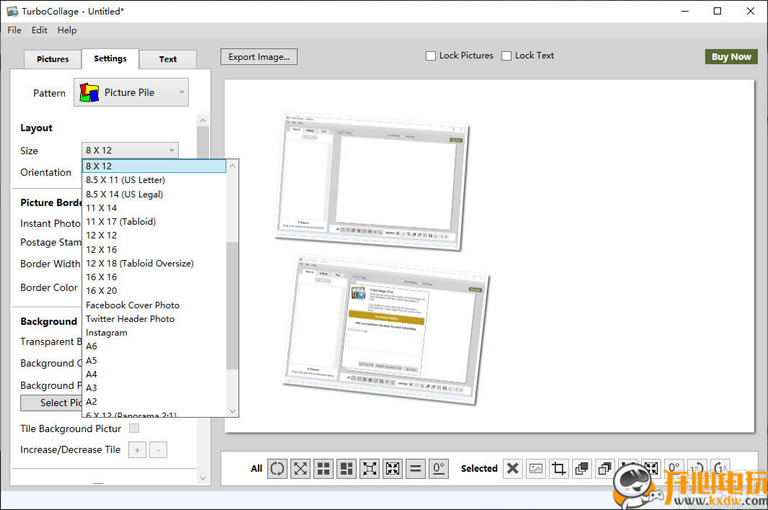
Task: Click the mosaic layout icon in All toolbar
Action: [347, 468]
